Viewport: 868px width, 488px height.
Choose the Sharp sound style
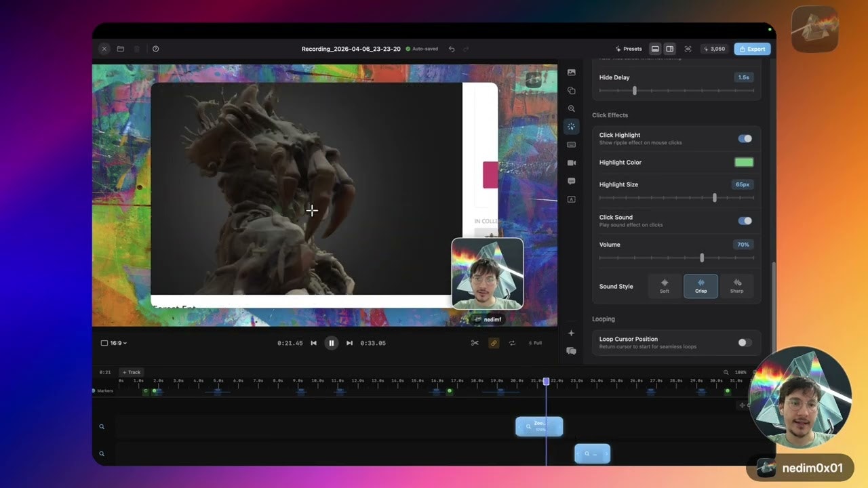tap(736, 286)
